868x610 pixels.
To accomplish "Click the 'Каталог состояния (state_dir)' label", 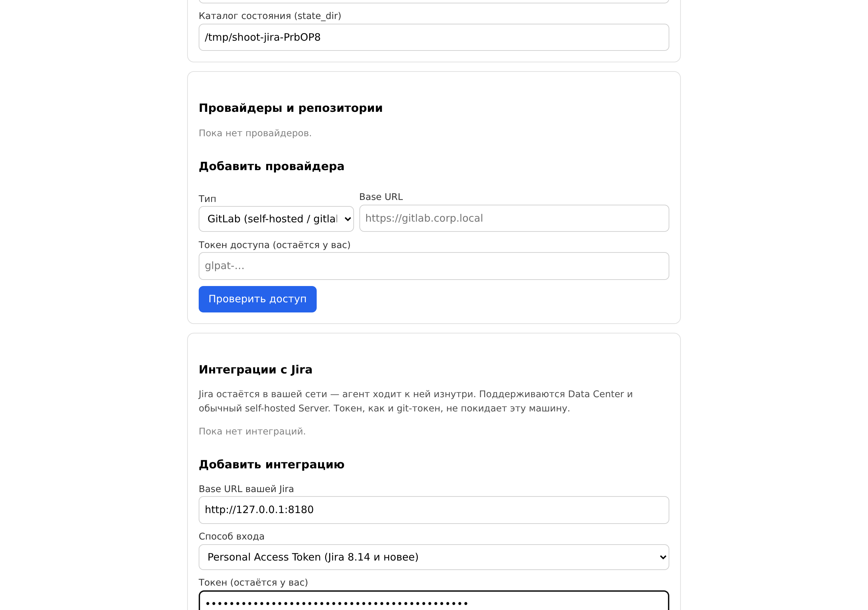I will [x=270, y=16].
